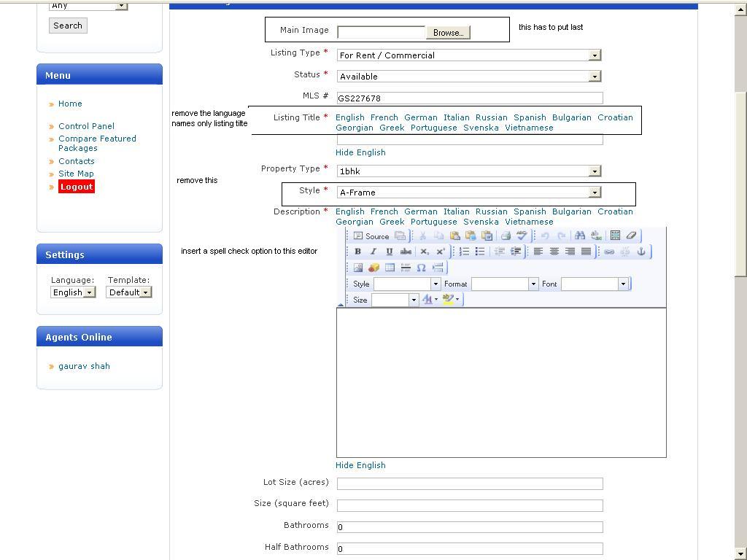
Task: Open Find with the binoculars icon
Action: click(x=580, y=236)
